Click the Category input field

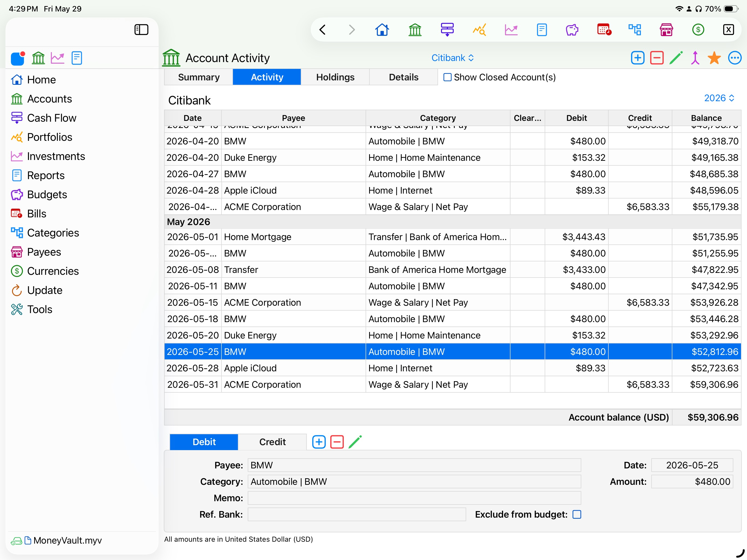[x=414, y=482]
